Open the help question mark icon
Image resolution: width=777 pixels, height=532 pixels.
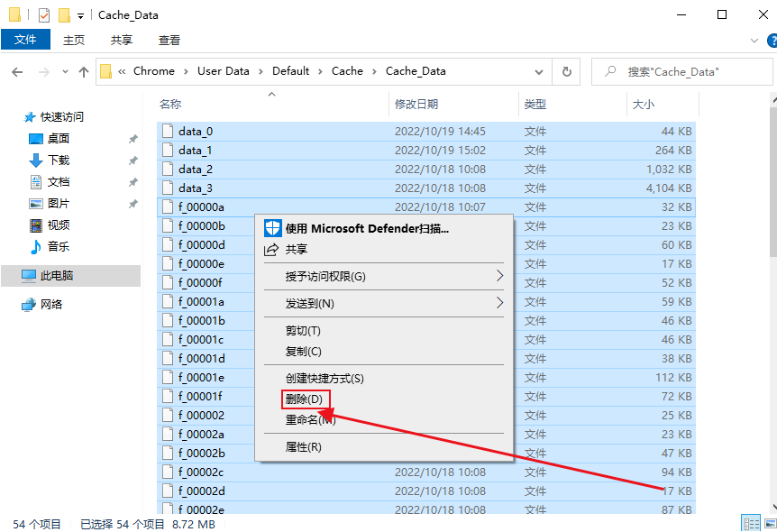pyautogui.click(x=772, y=41)
